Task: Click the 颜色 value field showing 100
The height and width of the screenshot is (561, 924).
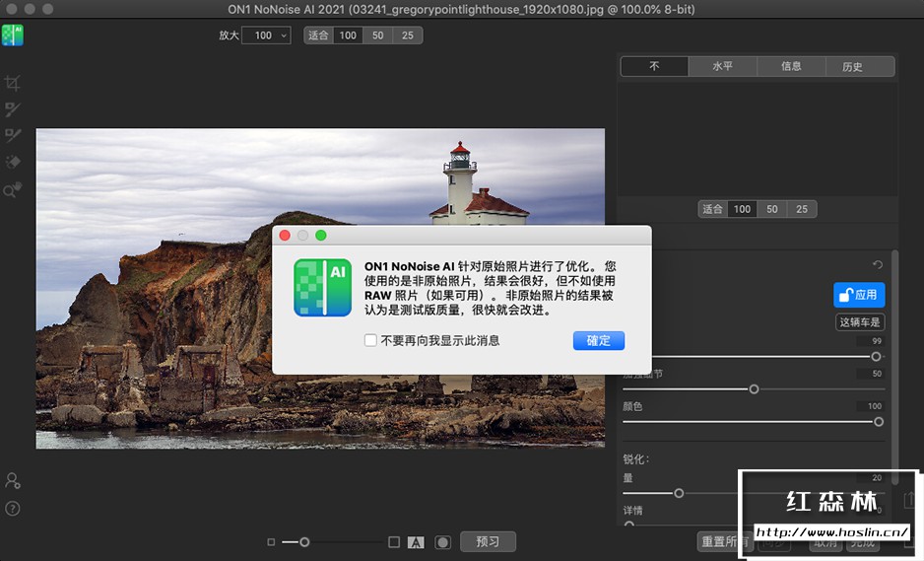Action: pos(871,406)
